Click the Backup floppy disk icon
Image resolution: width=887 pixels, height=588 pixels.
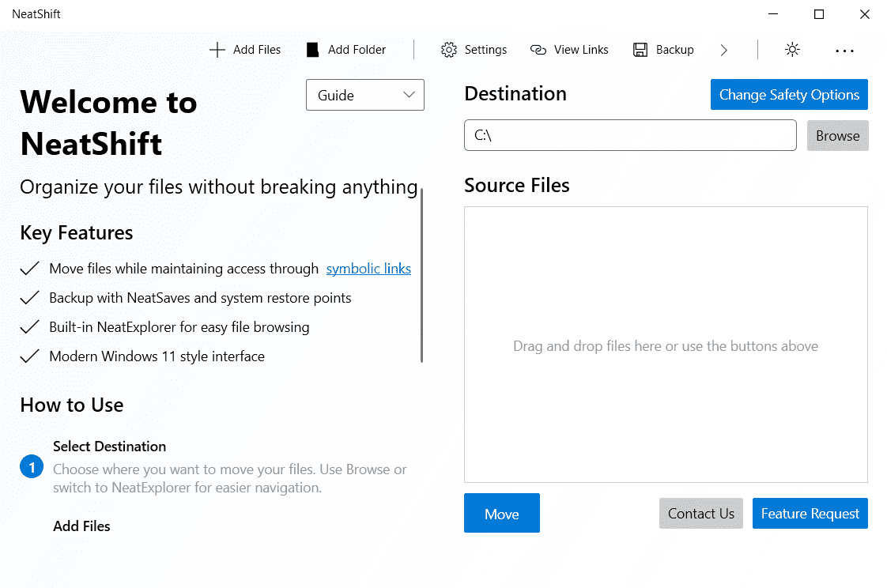click(x=640, y=50)
